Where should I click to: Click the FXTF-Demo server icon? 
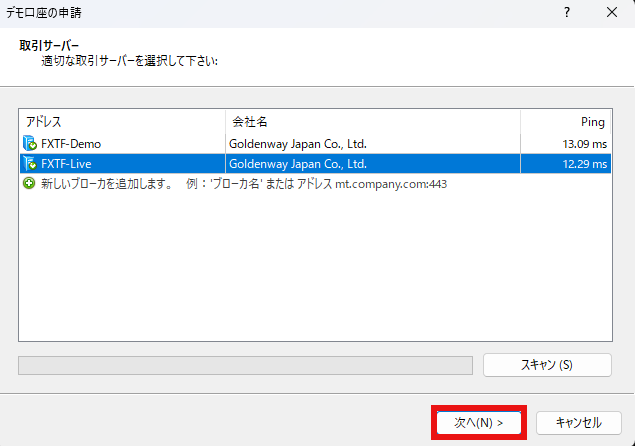coord(30,143)
